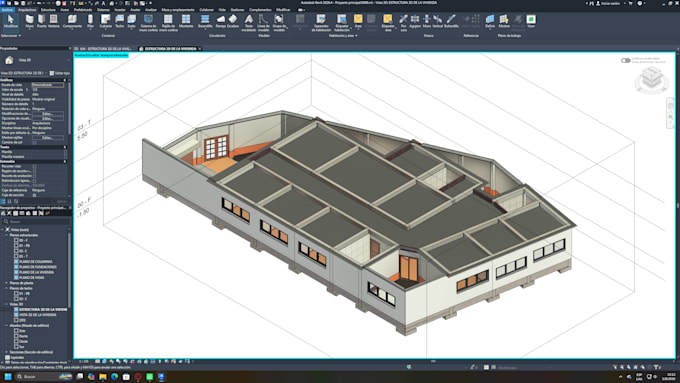The image size is (680, 383).
Task: Toggle the switch at top-right of viewport
Action: pyautogui.click(x=625, y=60)
